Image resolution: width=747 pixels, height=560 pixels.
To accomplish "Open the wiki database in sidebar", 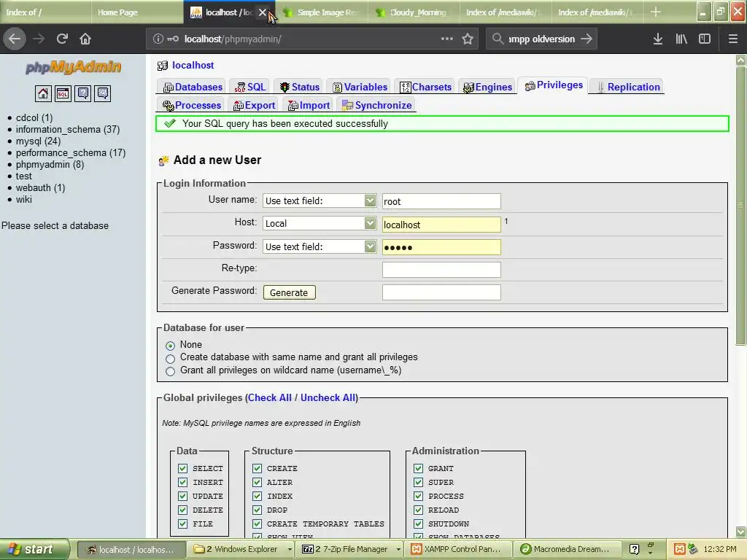I will pos(24,199).
